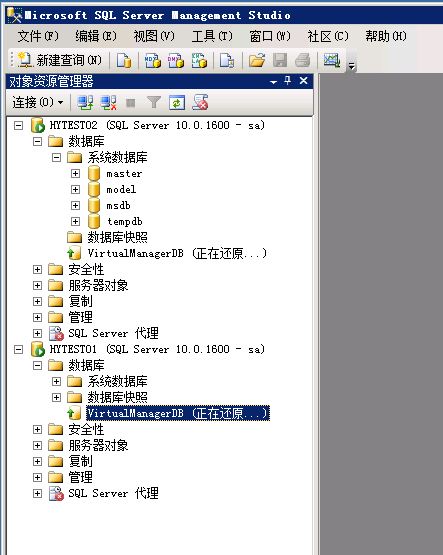Click the Save disk icon

pyautogui.click(x=280, y=60)
